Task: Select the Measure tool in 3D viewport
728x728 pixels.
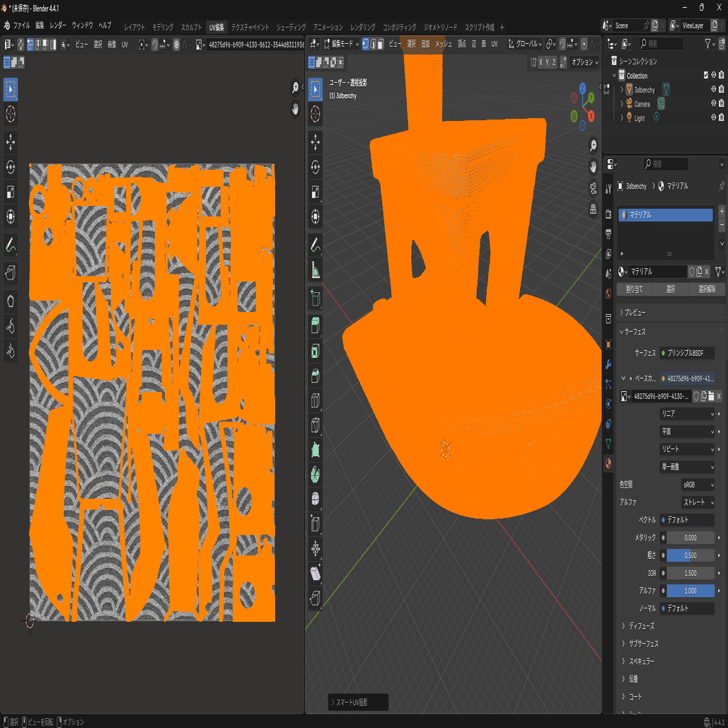Action: [x=316, y=270]
